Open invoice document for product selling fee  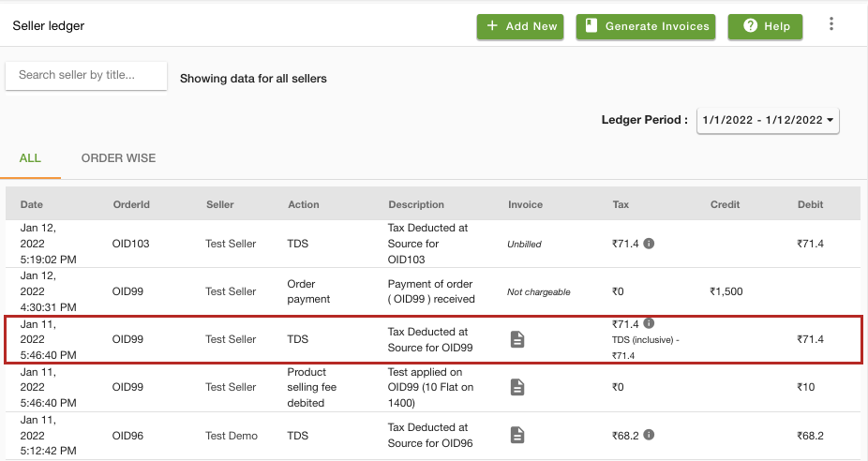517,387
